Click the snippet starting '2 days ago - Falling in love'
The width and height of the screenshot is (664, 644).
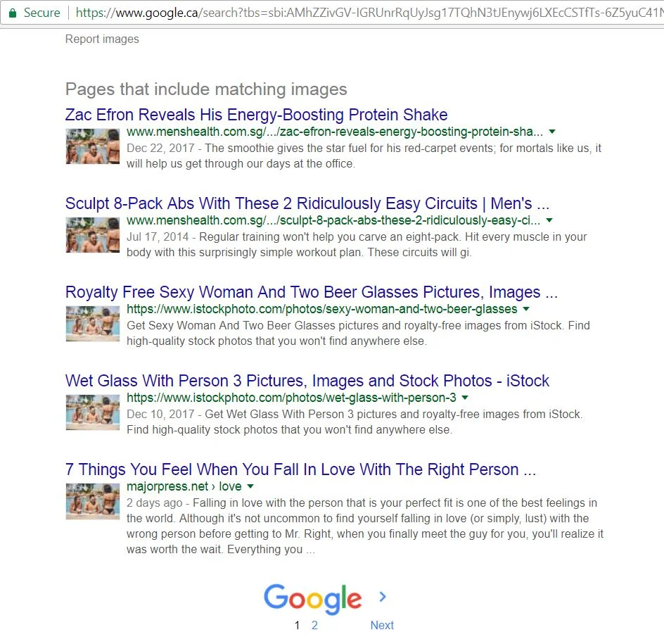point(365,526)
